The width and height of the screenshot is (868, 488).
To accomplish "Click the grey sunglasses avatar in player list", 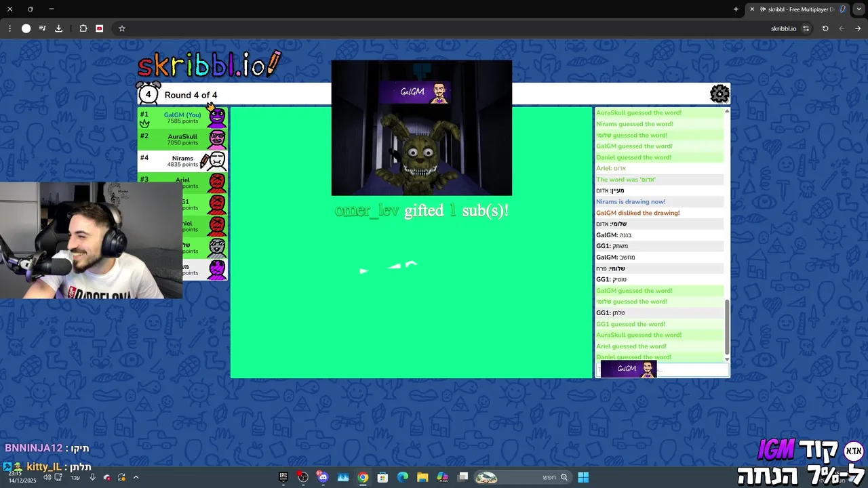I will tap(217, 247).
